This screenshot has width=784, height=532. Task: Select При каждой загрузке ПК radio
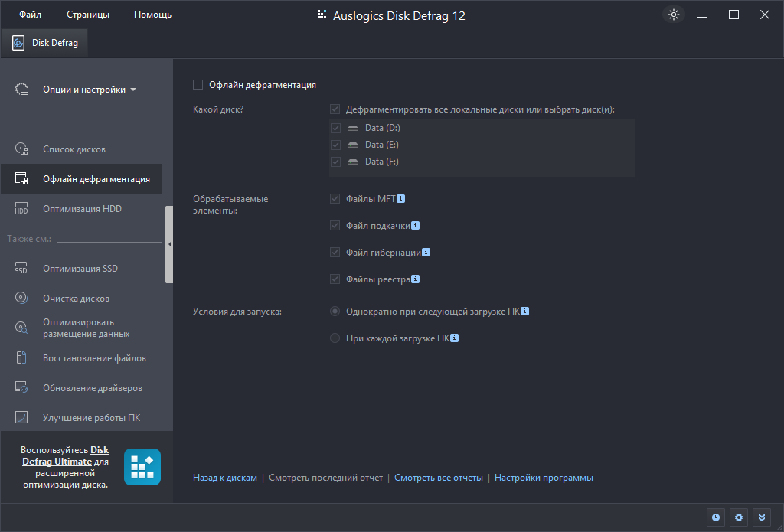coord(335,338)
